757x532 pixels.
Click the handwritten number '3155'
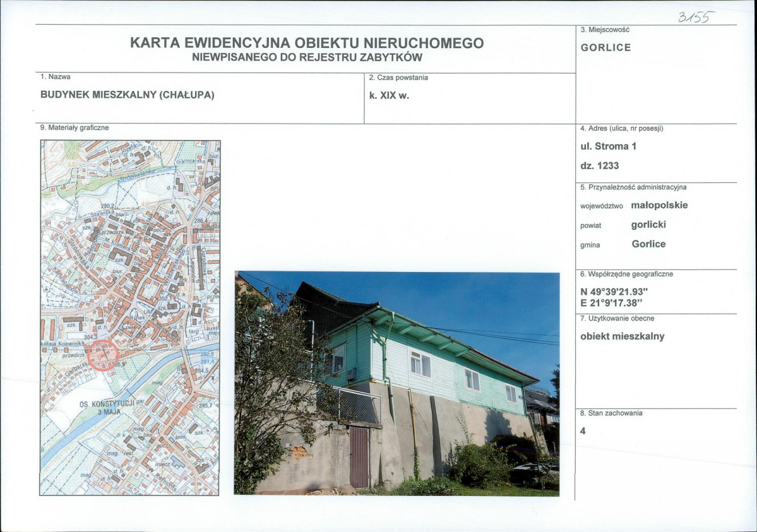click(x=696, y=17)
